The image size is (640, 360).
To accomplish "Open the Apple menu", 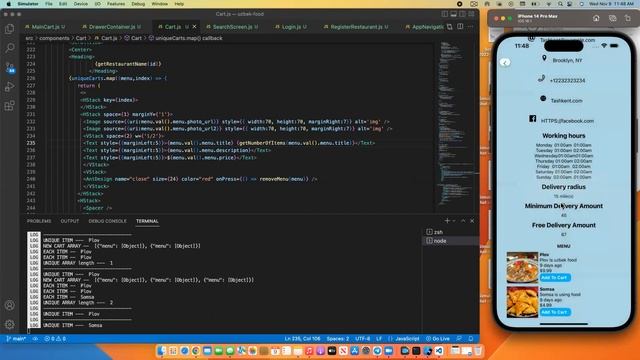I will [9, 4].
